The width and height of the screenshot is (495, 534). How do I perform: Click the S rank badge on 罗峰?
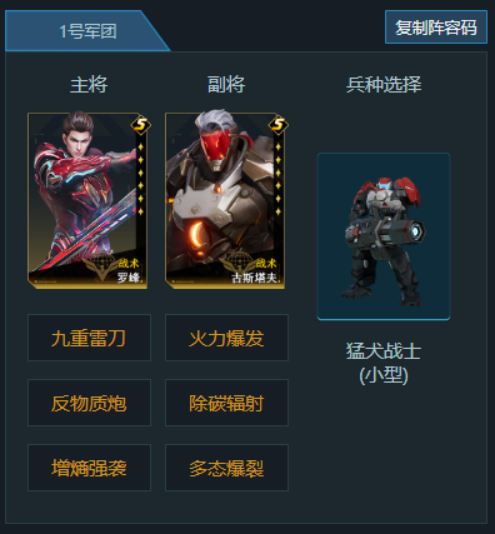pyautogui.click(x=141, y=125)
